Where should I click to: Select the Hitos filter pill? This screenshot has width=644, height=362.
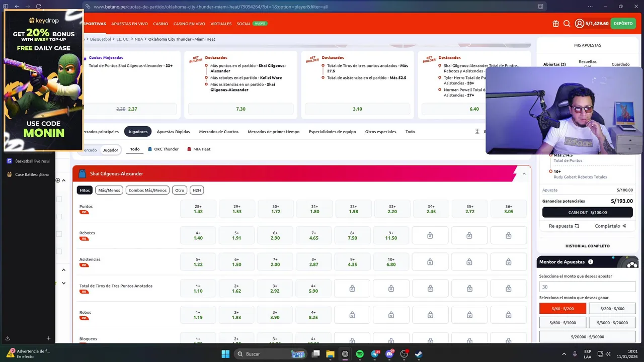point(85,190)
